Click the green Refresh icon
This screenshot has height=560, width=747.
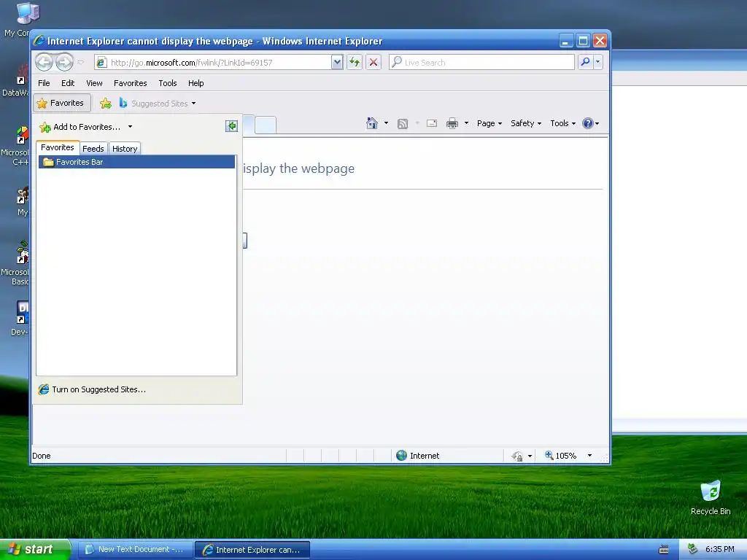pyautogui.click(x=355, y=63)
